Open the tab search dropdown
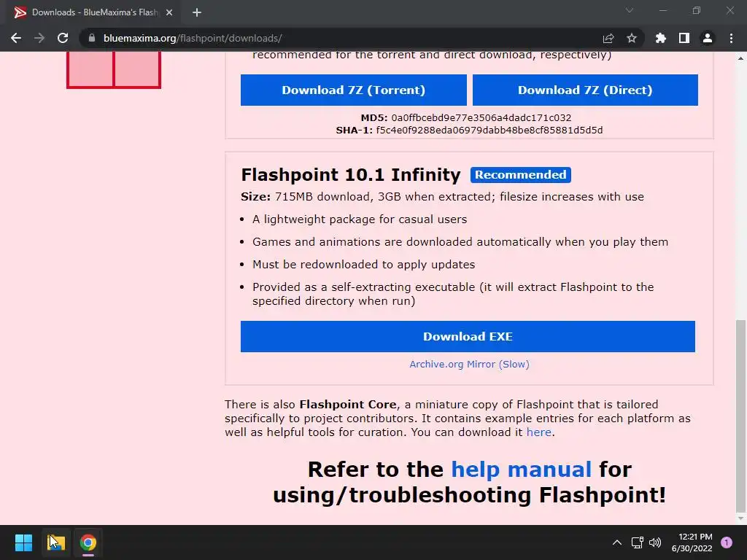The image size is (747, 560). tap(630, 10)
